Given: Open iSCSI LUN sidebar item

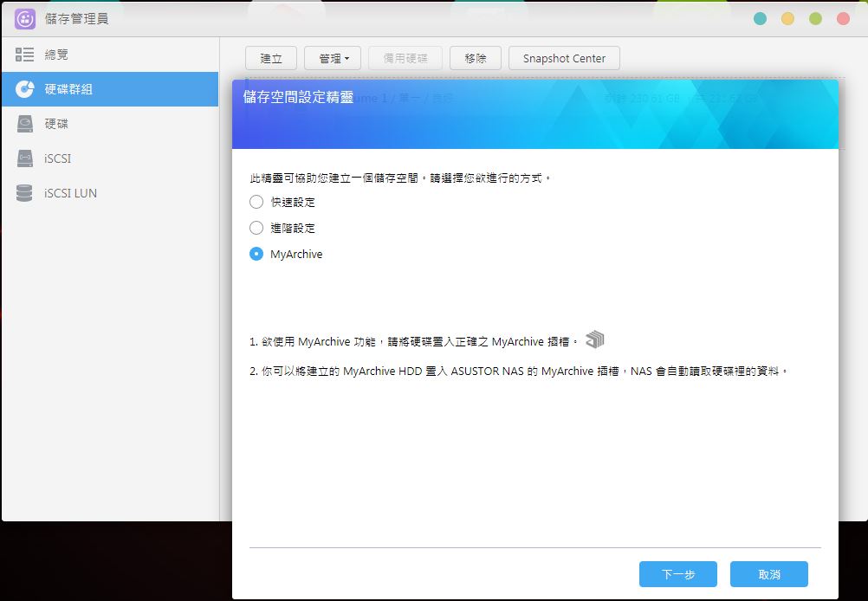Looking at the screenshot, I should click(x=110, y=193).
